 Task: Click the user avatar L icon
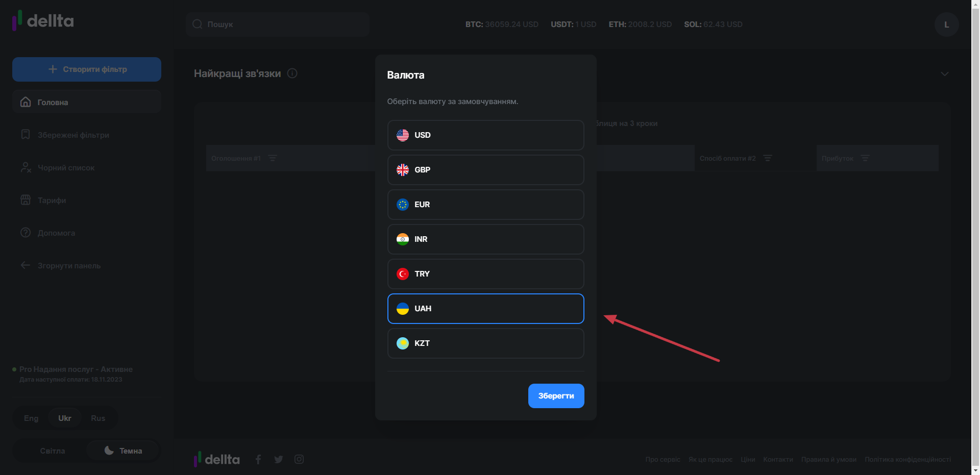pos(946,24)
